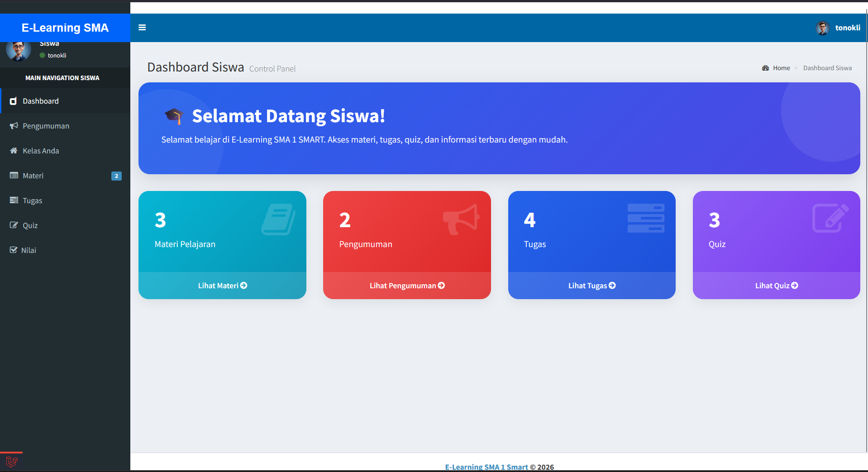This screenshot has height=472, width=868.
Task: Select Tugas from the sidebar
Action: coord(65,200)
